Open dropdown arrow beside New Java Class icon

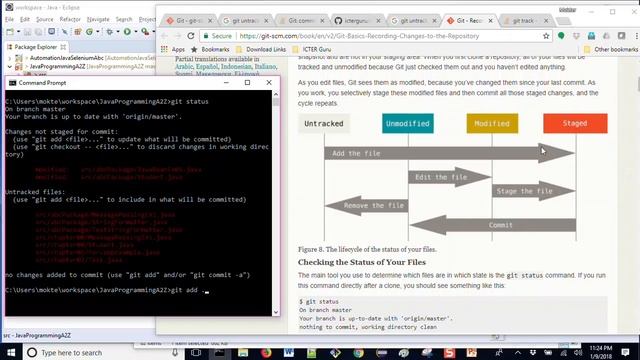tap(98, 31)
